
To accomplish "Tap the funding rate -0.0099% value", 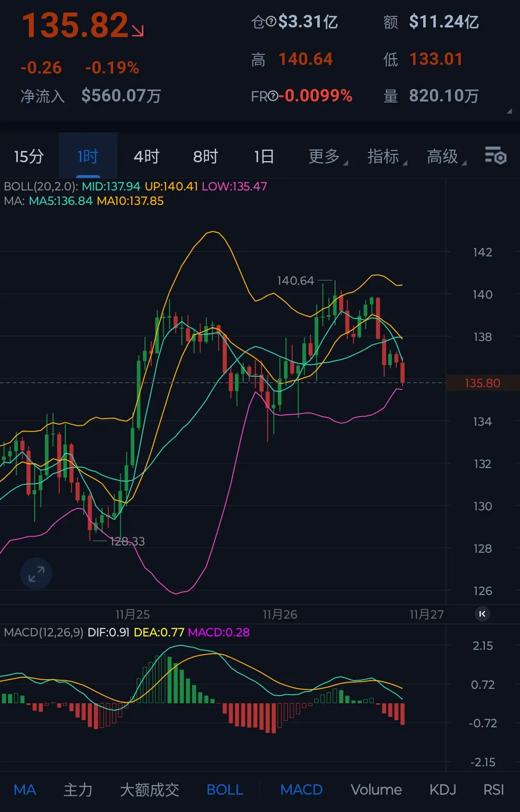I will pos(315,96).
